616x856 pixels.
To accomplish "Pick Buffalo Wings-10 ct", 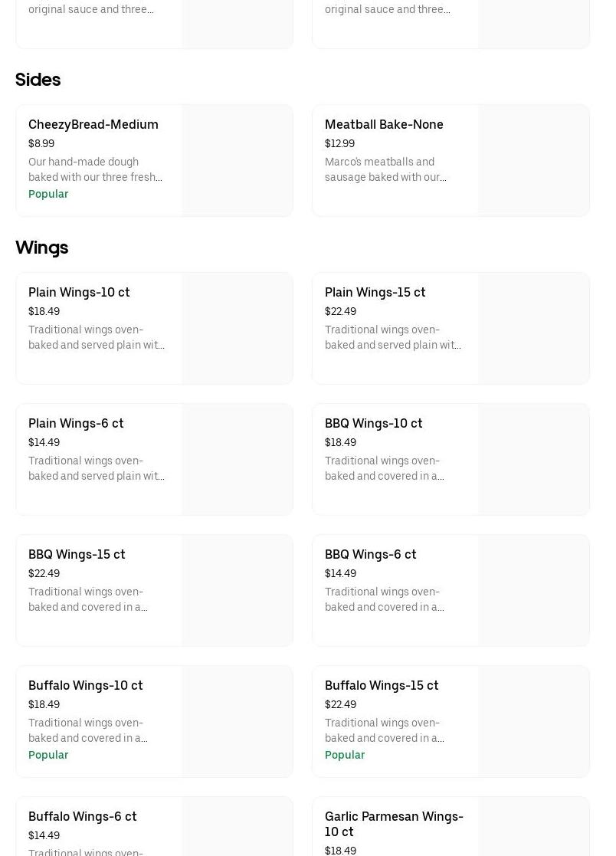I will coord(85,686).
